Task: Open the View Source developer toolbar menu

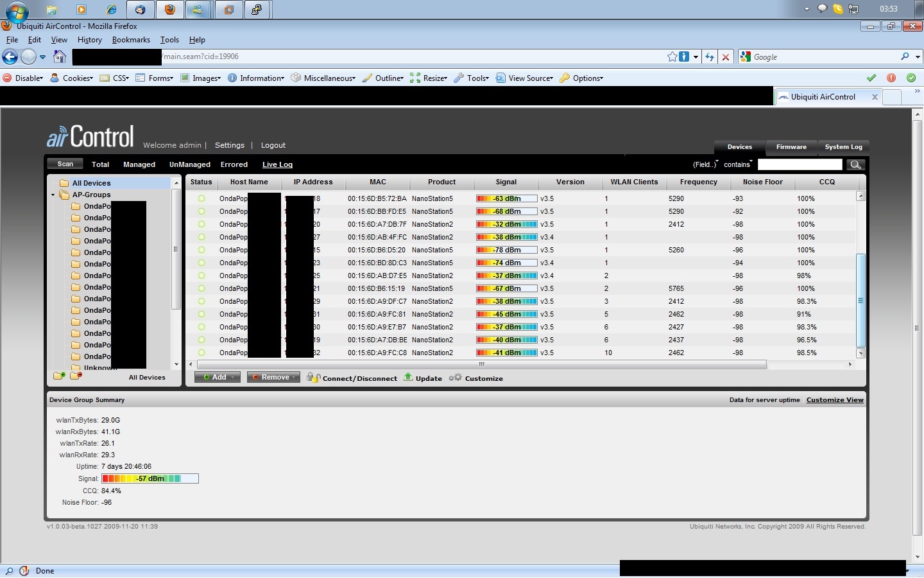Action: click(x=525, y=78)
